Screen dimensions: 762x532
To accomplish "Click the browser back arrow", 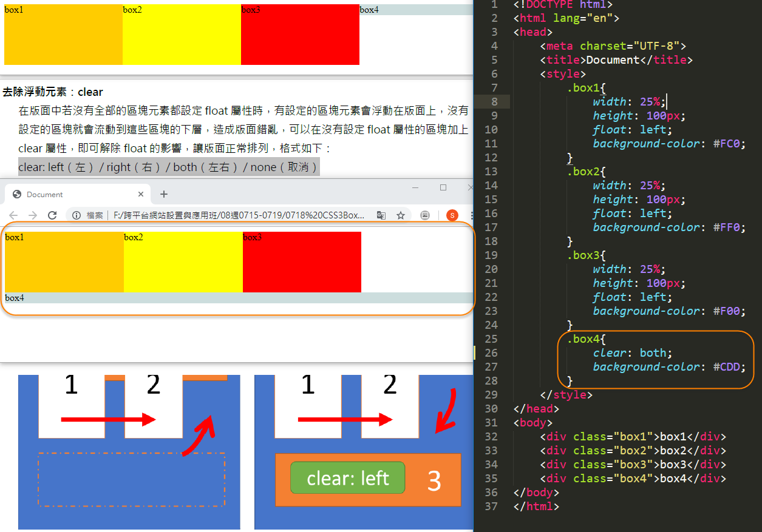I will (13, 215).
